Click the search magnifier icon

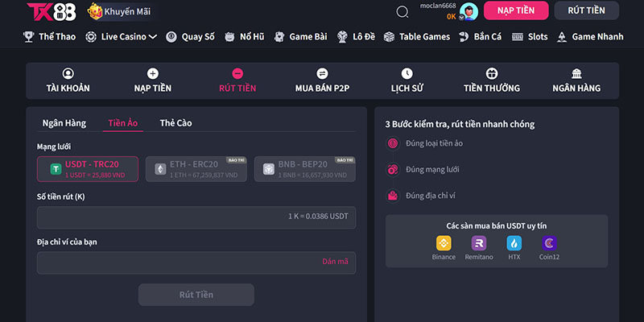click(x=402, y=11)
